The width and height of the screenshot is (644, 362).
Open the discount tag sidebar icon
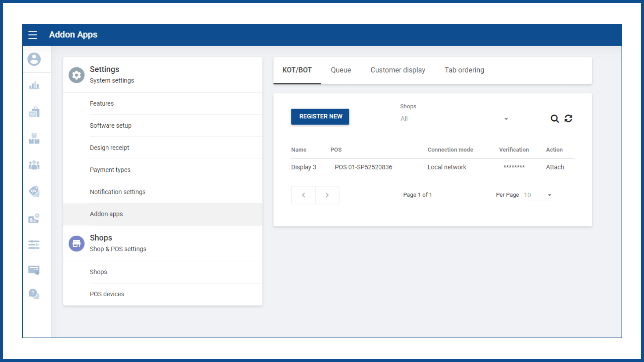(x=34, y=191)
